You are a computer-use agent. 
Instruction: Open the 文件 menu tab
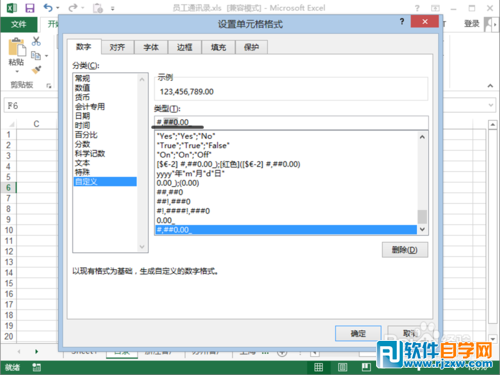[x=19, y=24]
